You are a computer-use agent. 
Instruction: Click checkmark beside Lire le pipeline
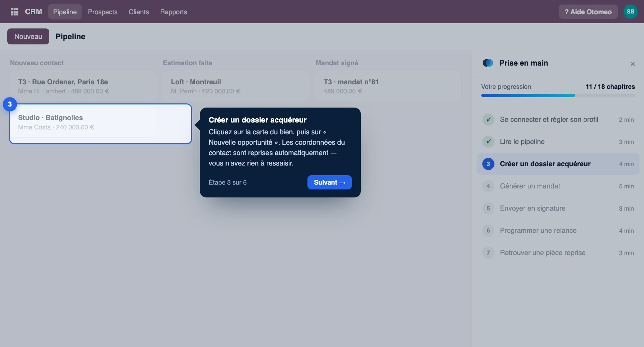[488, 142]
